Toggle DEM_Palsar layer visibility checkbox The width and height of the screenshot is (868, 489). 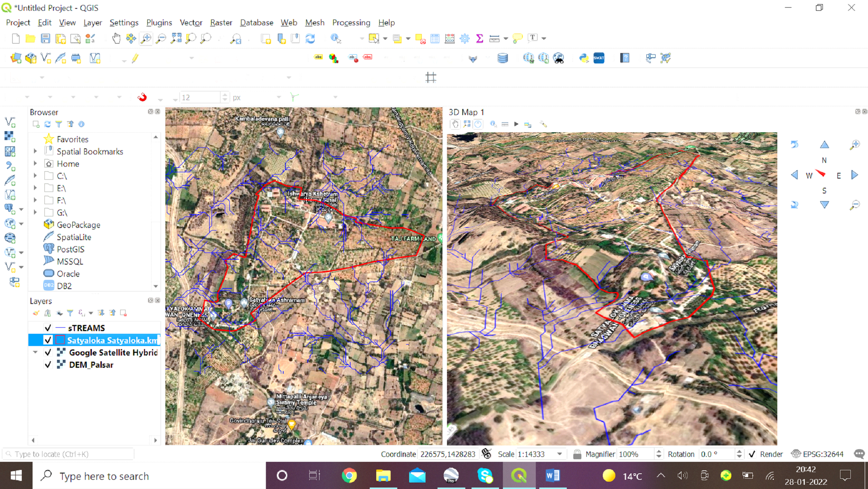48,364
